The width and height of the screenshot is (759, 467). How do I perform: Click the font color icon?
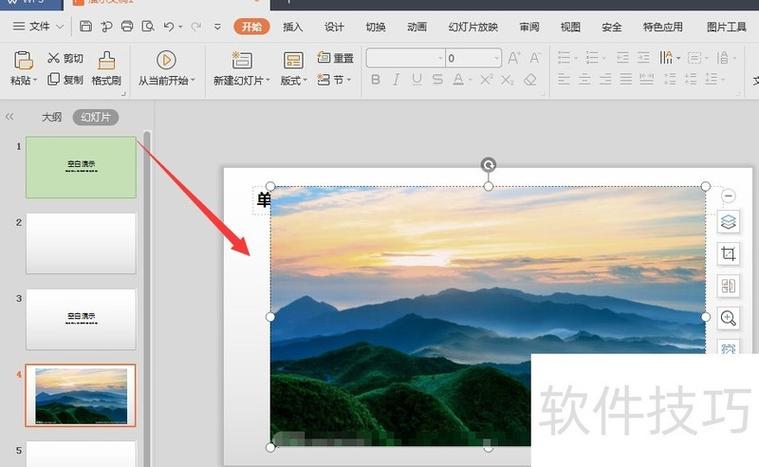coord(458,79)
